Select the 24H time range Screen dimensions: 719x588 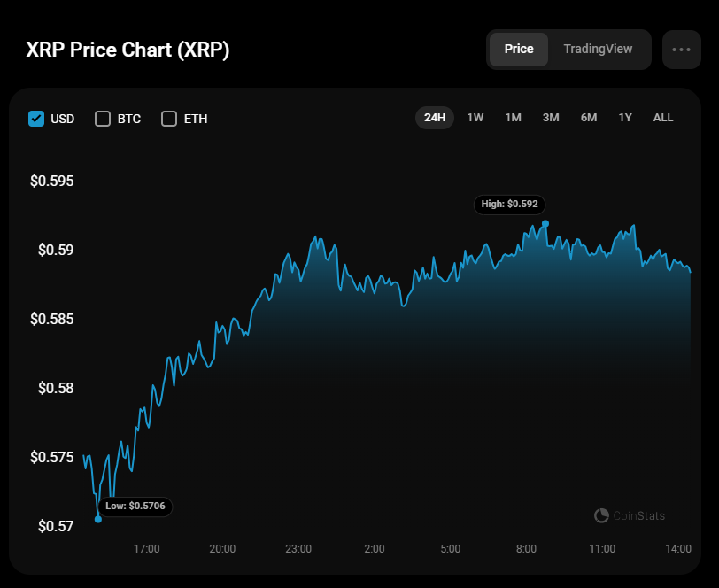click(435, 118)
